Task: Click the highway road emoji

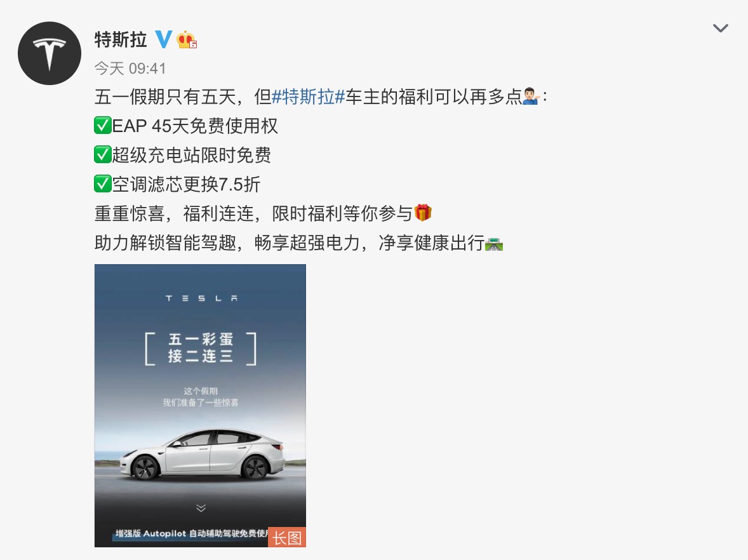Action: (494, 243)
